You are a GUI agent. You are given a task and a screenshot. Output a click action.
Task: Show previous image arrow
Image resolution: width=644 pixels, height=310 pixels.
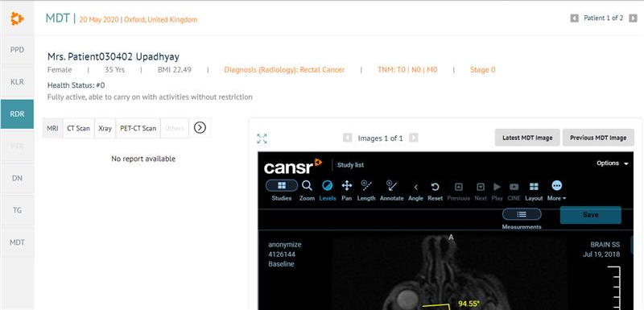coord(348,138)
